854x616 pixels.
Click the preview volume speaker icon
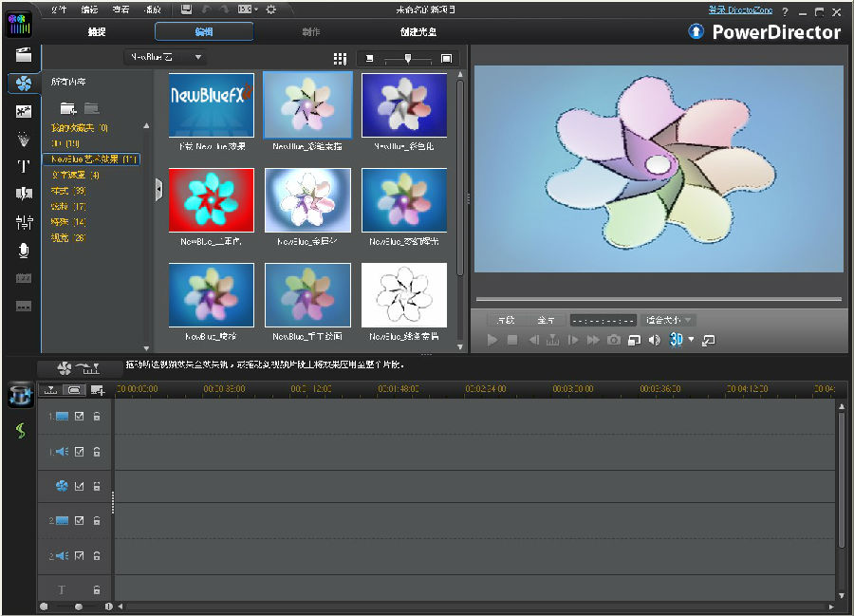(x=653, y=340)
